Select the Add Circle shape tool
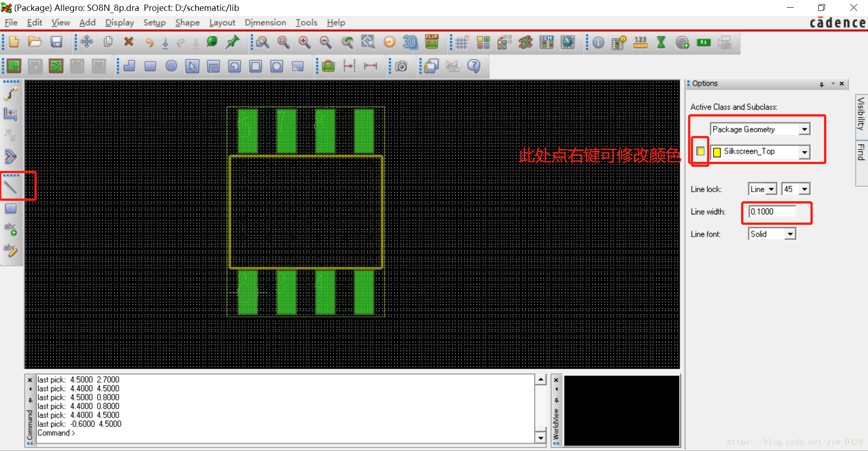The height and width of the screenshot is (451, 868). point(171,66)
